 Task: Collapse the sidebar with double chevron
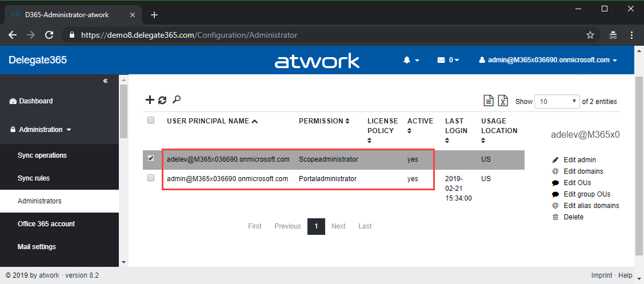(106, 81)
